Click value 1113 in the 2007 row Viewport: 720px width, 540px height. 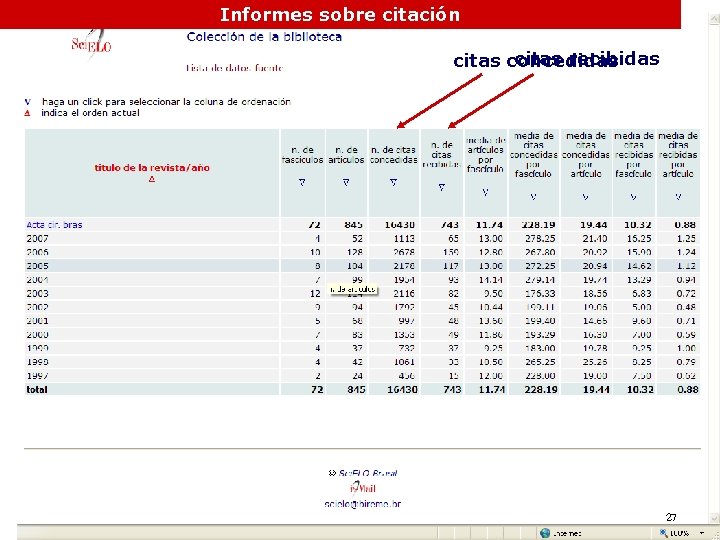click(x=404, y=239)
